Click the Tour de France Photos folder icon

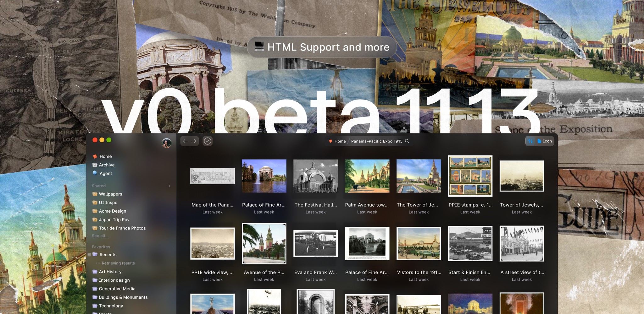[95, 228]
